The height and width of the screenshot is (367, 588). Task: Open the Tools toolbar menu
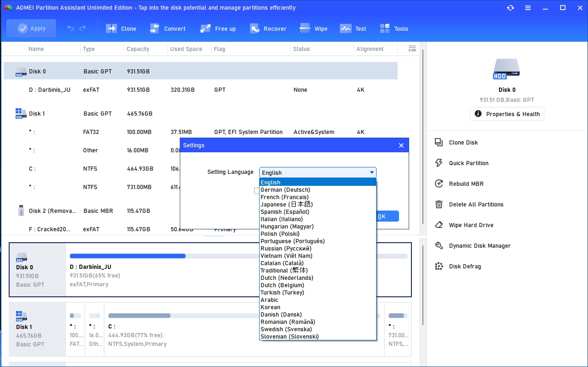click(394, 28)
